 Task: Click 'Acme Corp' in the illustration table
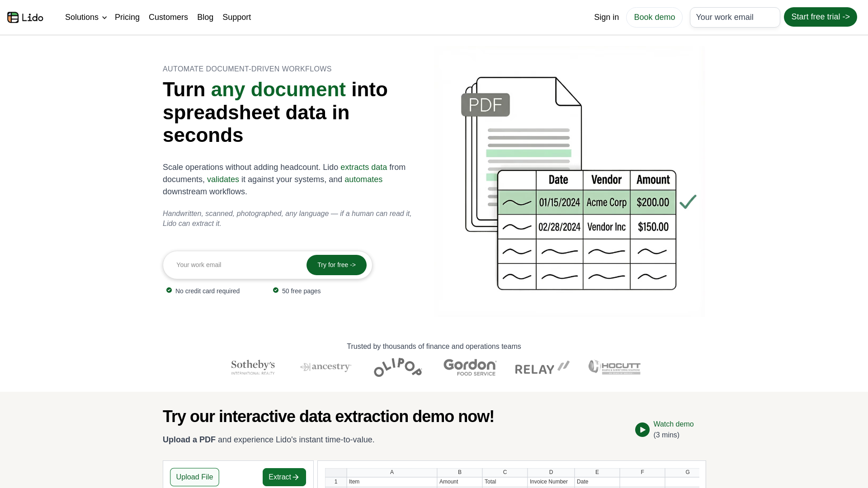pos(606,202)
